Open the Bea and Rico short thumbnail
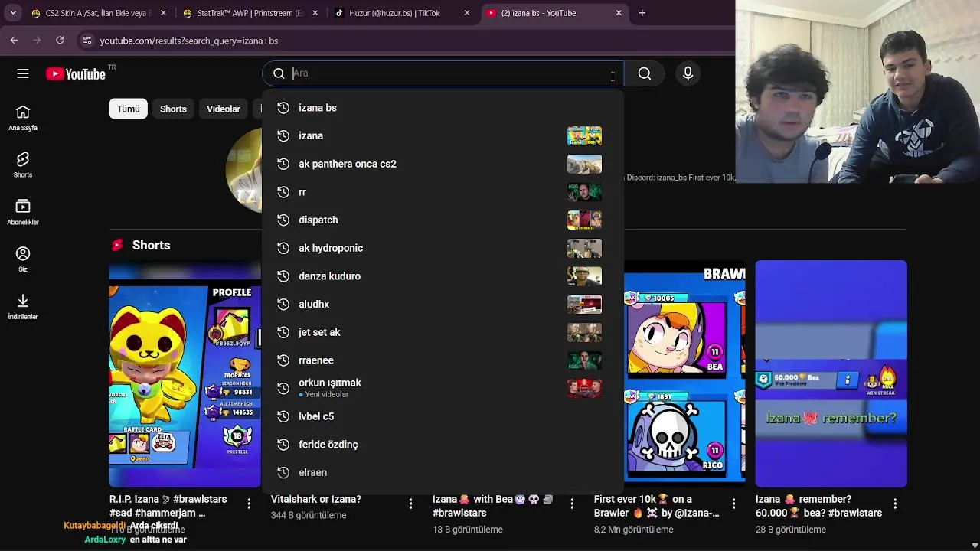 [685, 373]
